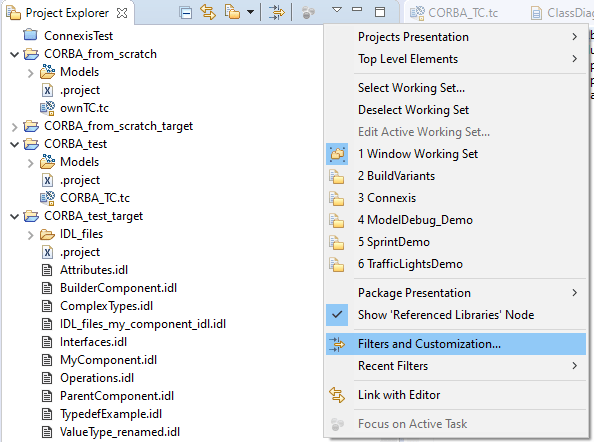Open the View Menu triangle icon
Screen dimensions: 594x442
(x=337, y=9)
